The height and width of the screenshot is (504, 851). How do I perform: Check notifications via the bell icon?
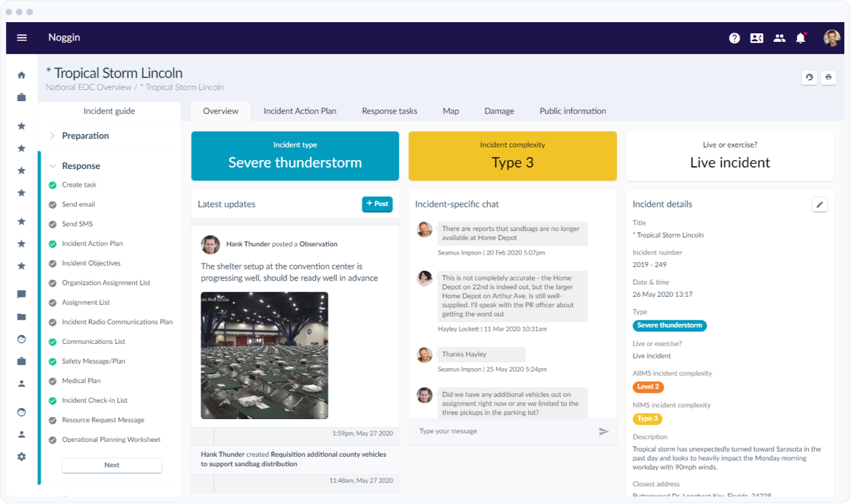(x=802, y=38)
